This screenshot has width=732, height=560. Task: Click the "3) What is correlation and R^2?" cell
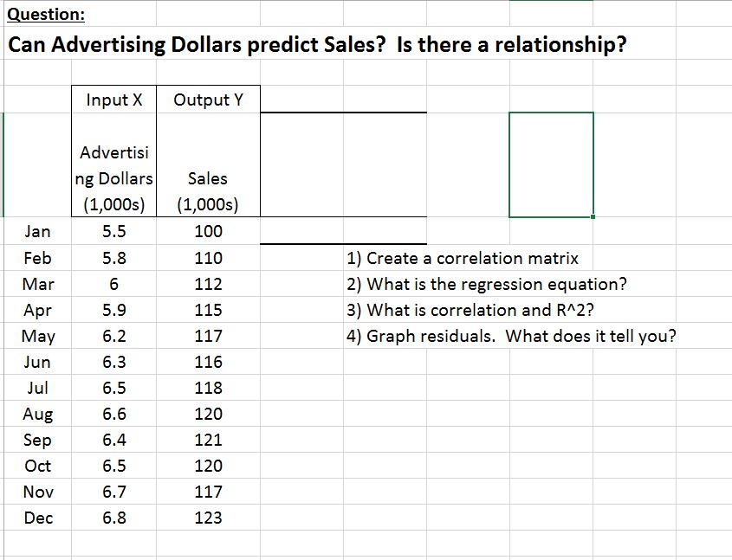click(x=470, y=310)
